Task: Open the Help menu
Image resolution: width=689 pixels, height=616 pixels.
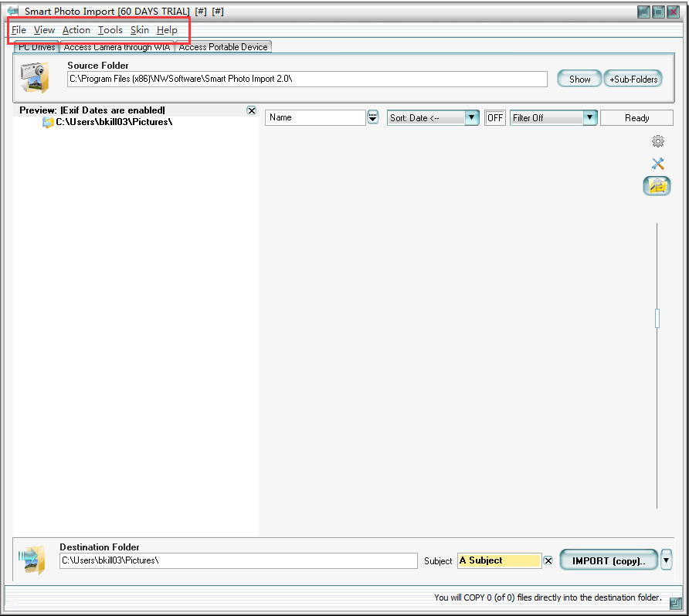Action: 167,30
